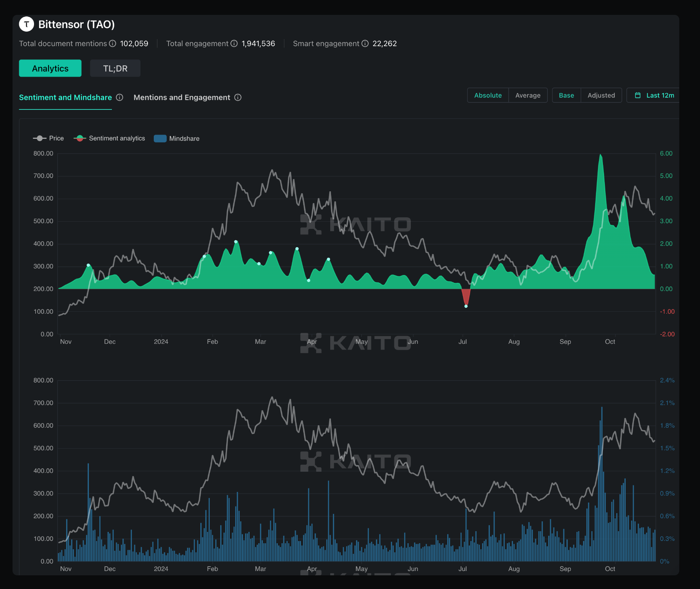
Task: Click the calendar icon in date range
Action: tap(638, 95)
